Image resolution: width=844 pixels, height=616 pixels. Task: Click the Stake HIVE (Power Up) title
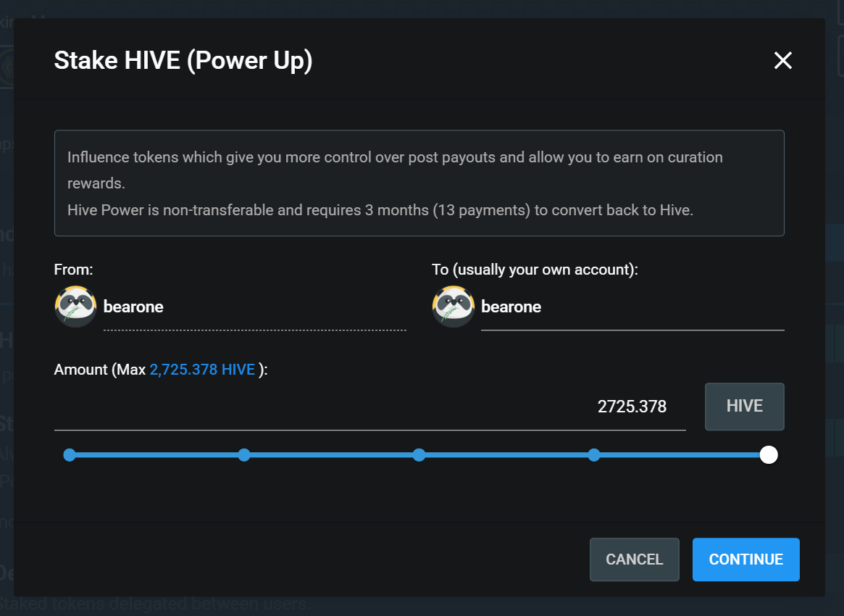pyautogui.click(x=183, y=60)
